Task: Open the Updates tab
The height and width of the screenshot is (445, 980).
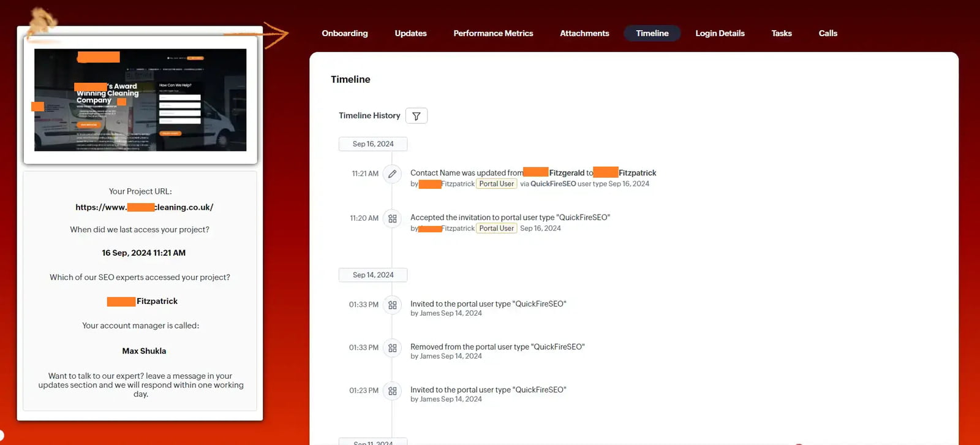Action: (410, 33)
